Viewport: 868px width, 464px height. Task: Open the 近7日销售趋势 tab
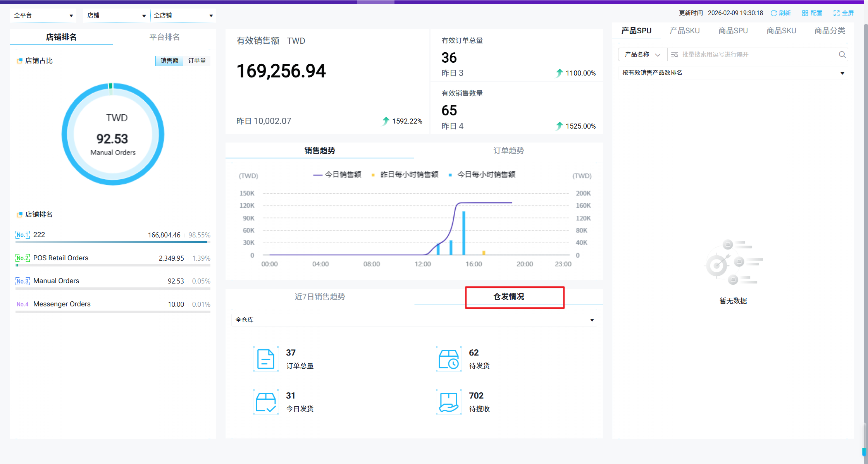(x=320, y=297)
